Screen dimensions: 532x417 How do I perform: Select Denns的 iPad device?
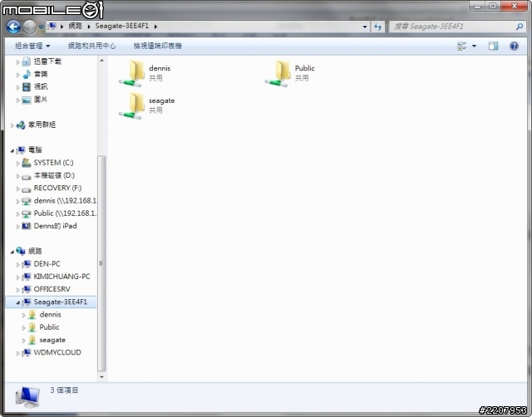pos(56,226)
